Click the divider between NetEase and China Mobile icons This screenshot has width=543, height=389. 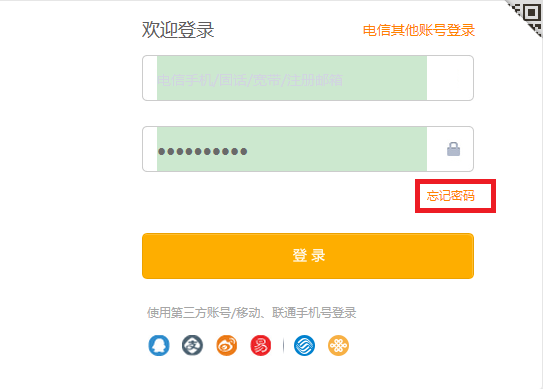(x=283, y=345)
